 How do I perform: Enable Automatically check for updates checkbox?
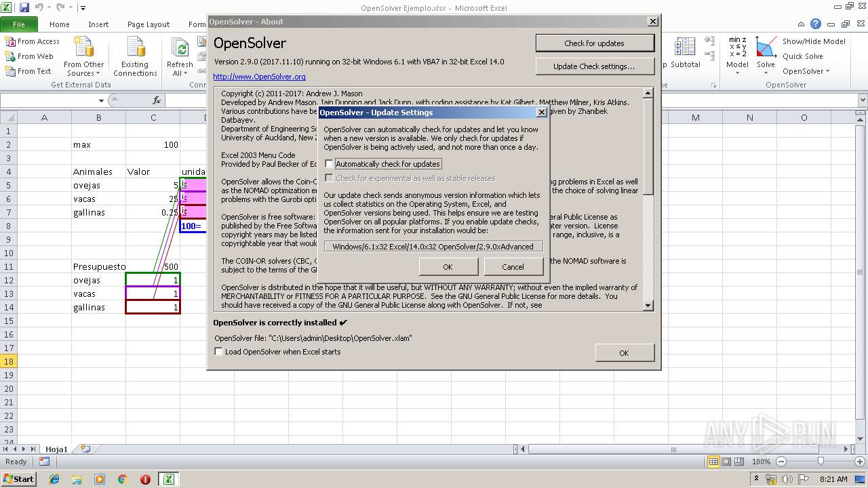pos(330,164)
